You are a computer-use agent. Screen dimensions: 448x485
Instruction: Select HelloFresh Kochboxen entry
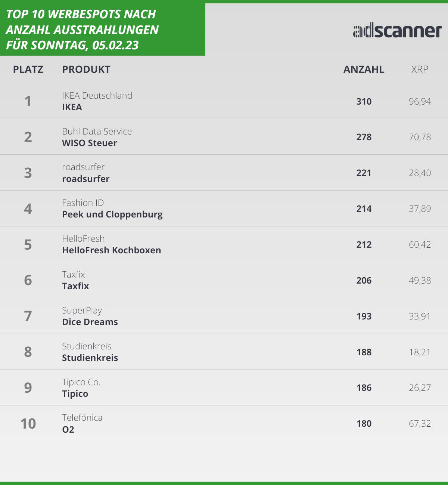[x=112, y=250]
